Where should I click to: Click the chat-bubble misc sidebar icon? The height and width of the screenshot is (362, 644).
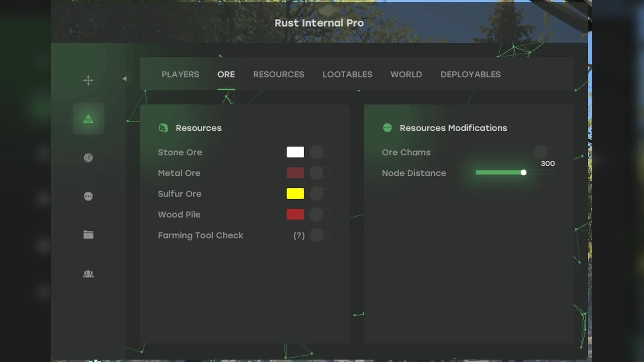point(88,196)
